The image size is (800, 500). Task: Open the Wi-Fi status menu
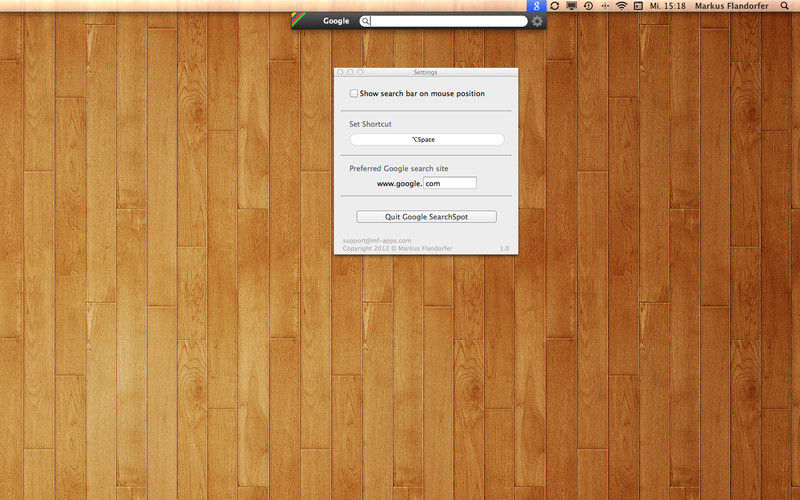[x=621, y=6]
